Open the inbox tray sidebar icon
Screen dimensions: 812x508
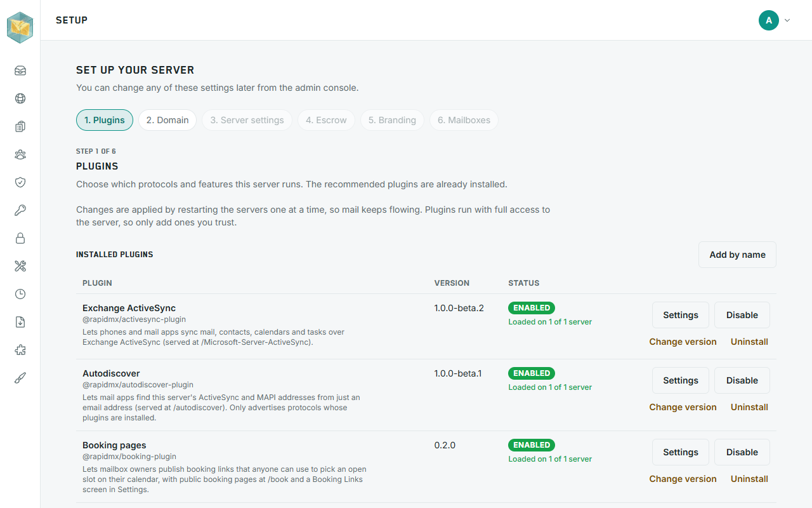[x=20, y=70]
